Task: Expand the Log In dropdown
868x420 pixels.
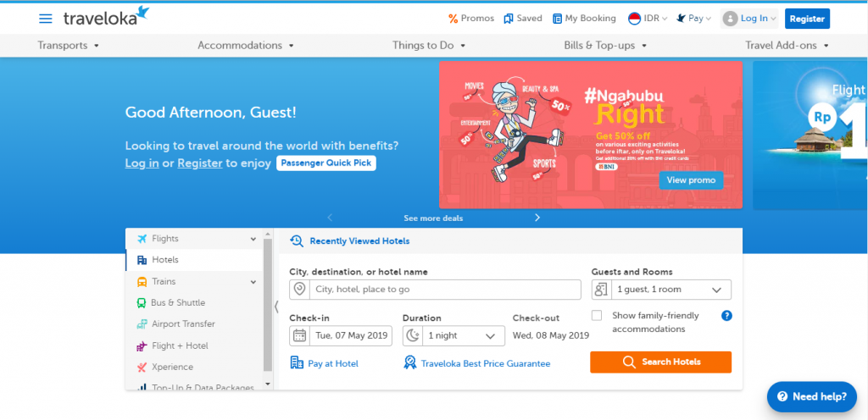Action: (749, 19)
